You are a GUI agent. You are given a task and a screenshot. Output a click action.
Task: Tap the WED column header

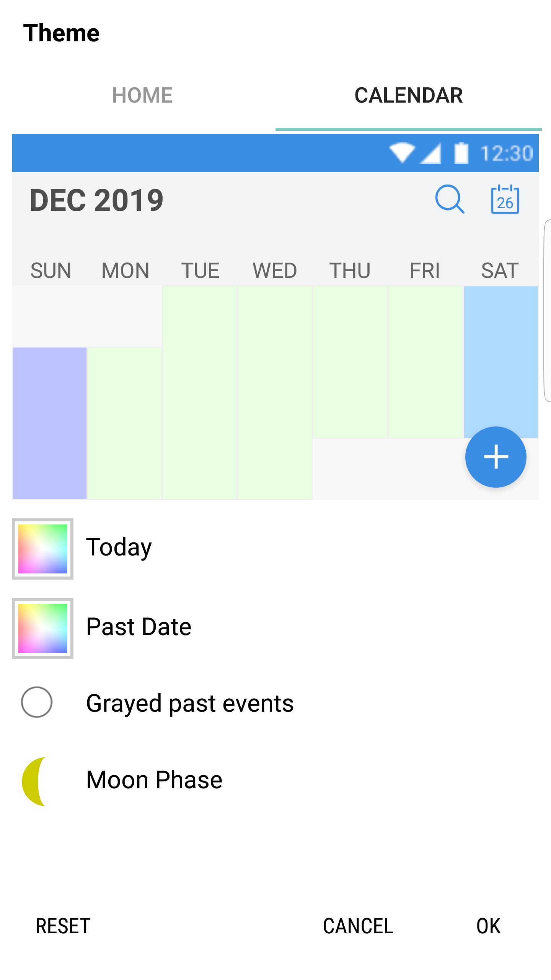275,271
